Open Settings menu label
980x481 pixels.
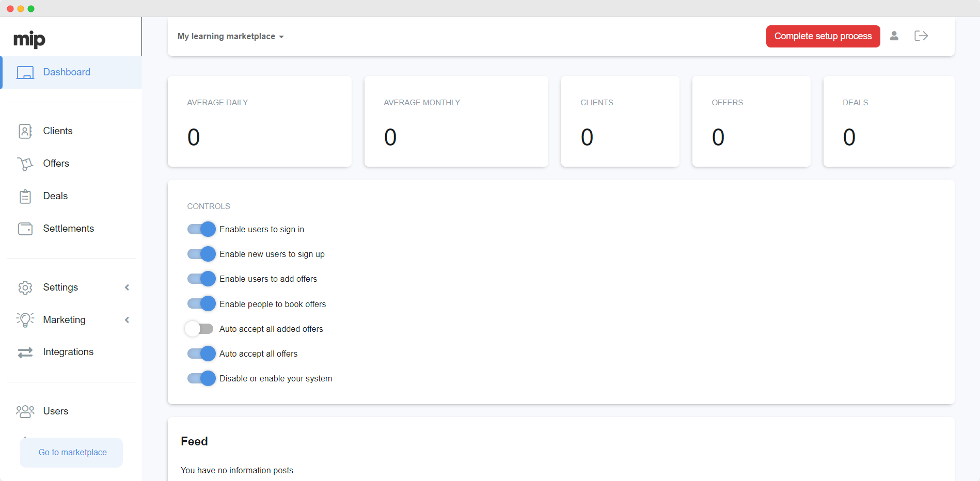point(60,287)
